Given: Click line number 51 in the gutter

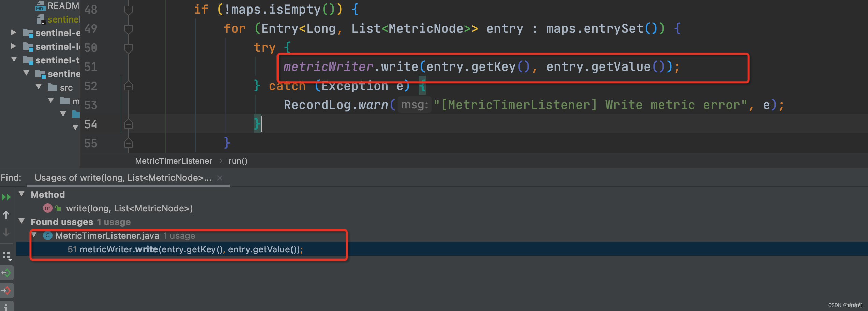Looking at the screenshot, I should tap(91, 67).
